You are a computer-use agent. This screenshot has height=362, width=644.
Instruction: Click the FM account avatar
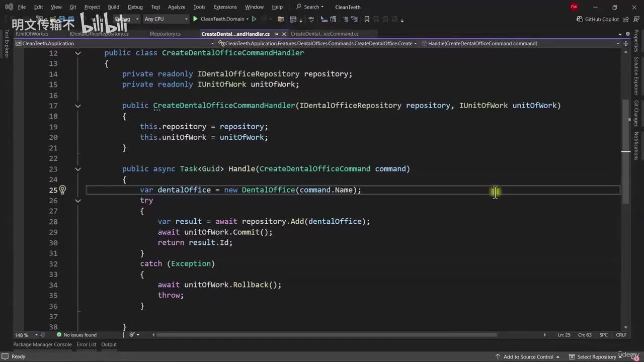pyautogui.click(x=574, y=7)
